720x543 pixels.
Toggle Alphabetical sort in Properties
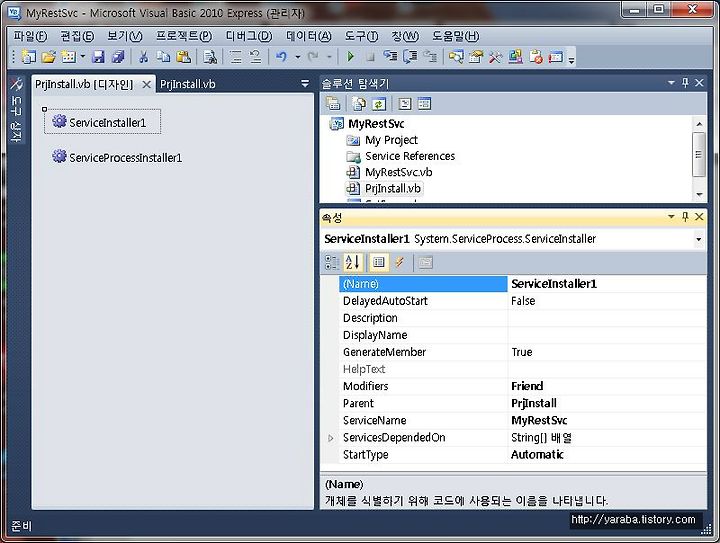tap(353, 262)
